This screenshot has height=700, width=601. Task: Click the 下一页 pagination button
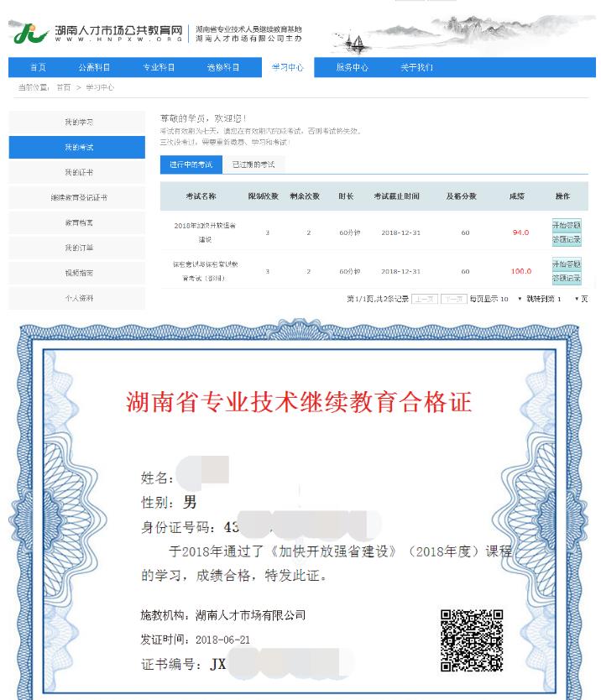[453, 299]
